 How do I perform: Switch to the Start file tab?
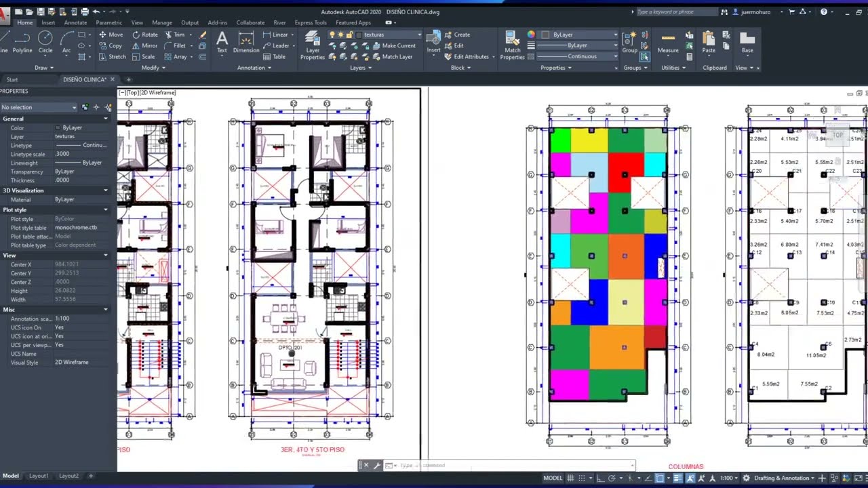12,79
